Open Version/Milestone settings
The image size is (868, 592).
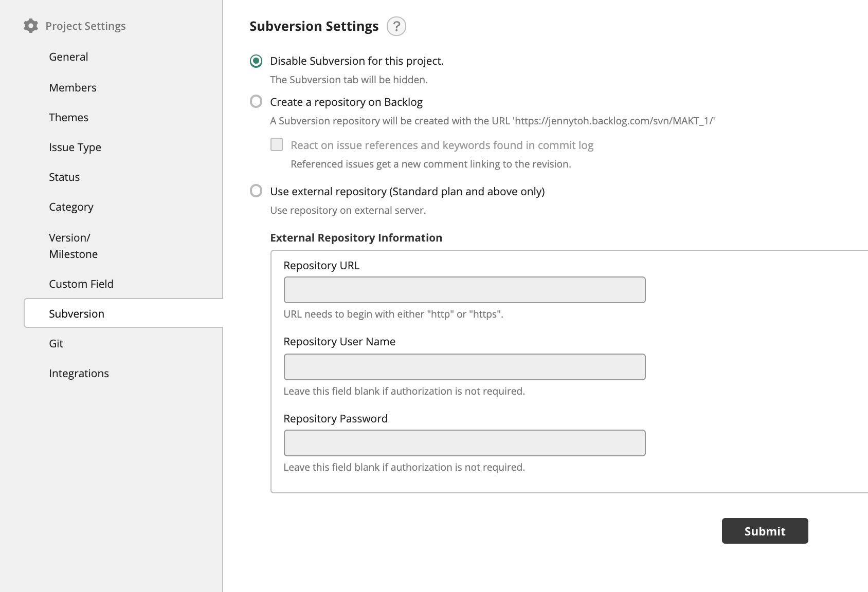coord(73,246)
